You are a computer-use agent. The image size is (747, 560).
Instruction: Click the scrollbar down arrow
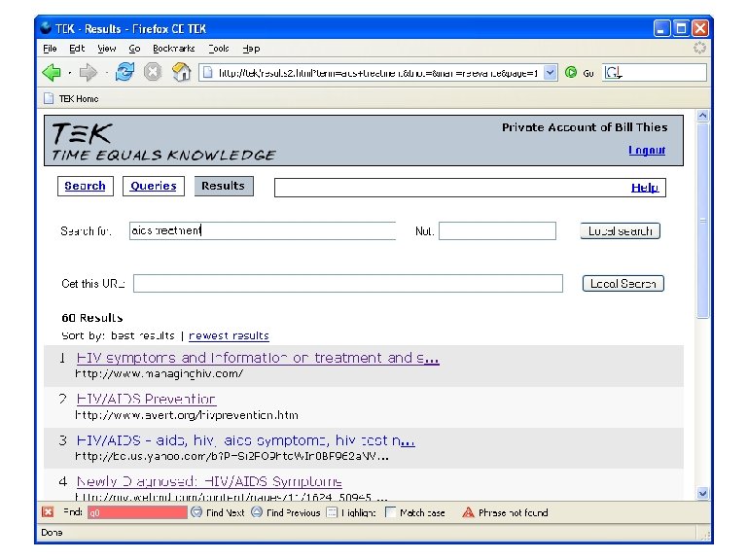pyautogui.click(x=702, y=493)
